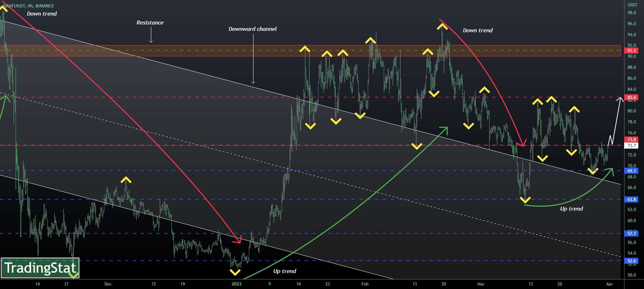This screenshot has height=289, width=644.
Task: Click the 12 date label on time axis
Action: click(154, 284)
